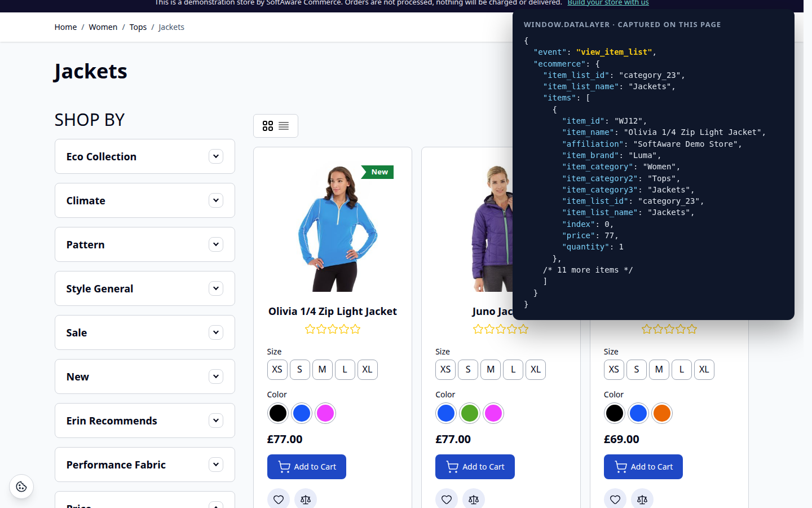
Task: Switch to grid view of products
Action: pyautogui.click(x=268, y=126)
